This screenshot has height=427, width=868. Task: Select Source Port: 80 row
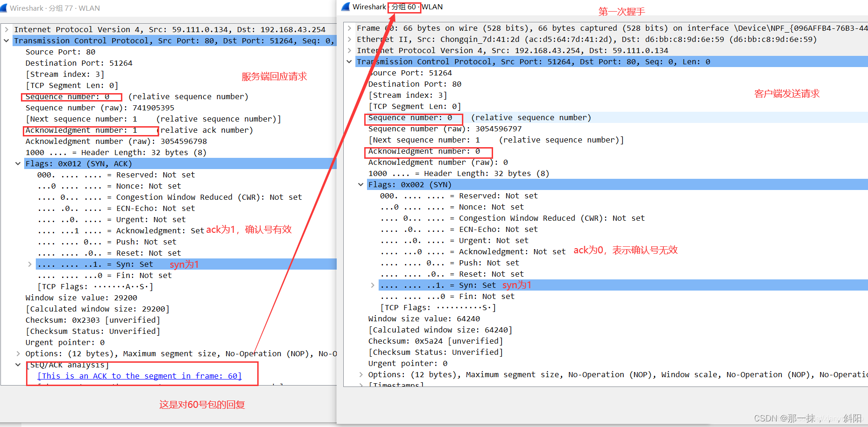point(60,52)
